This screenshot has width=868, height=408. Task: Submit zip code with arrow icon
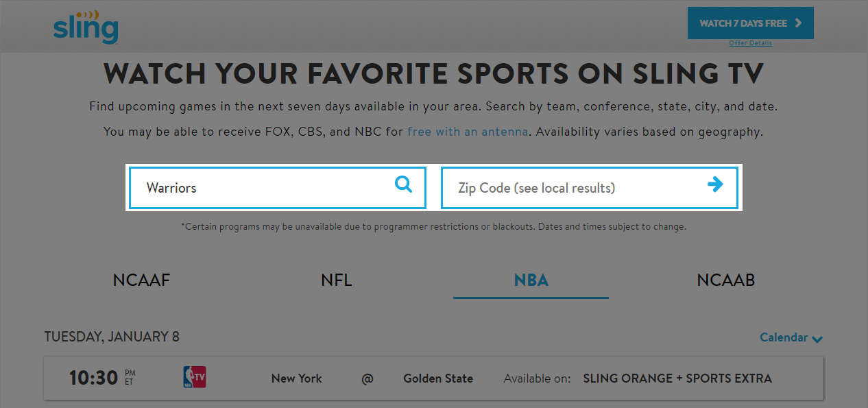point(715,184)
